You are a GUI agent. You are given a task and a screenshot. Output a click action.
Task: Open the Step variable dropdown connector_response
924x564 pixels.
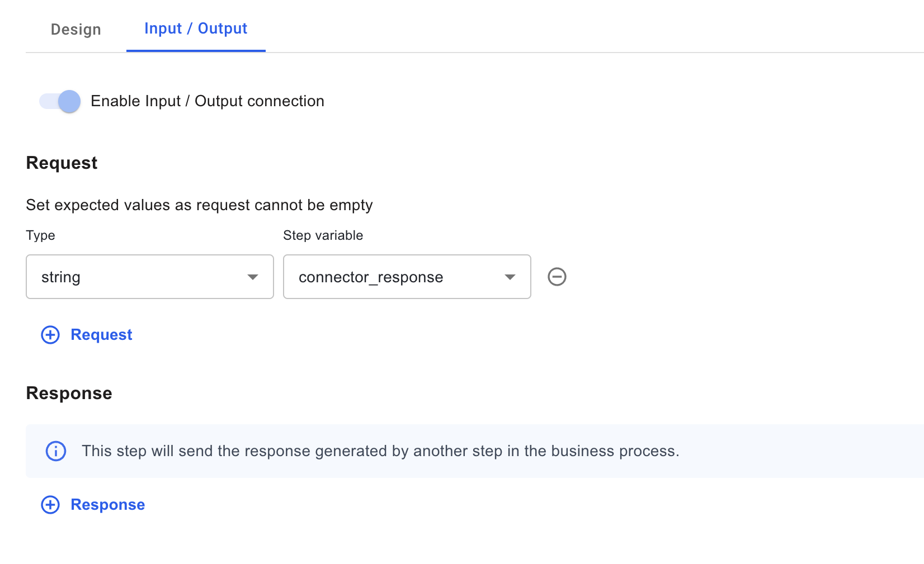tap(407, 277)
